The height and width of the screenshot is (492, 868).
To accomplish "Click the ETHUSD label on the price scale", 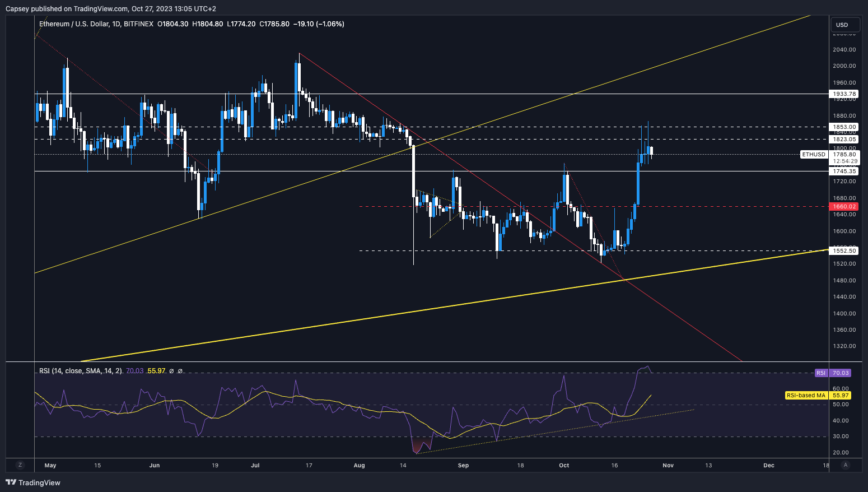I will (x=813, y=154).
